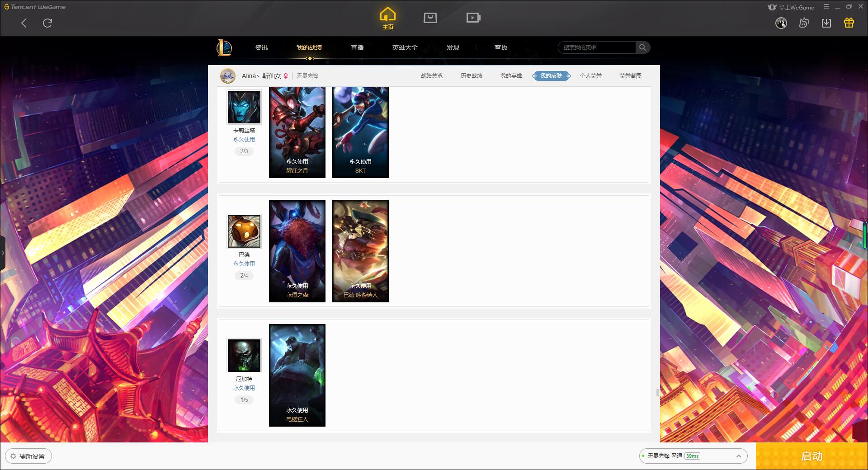Open the gift box rewards icon
This screenshot has width=868, height=470.
tap(849, 23)
